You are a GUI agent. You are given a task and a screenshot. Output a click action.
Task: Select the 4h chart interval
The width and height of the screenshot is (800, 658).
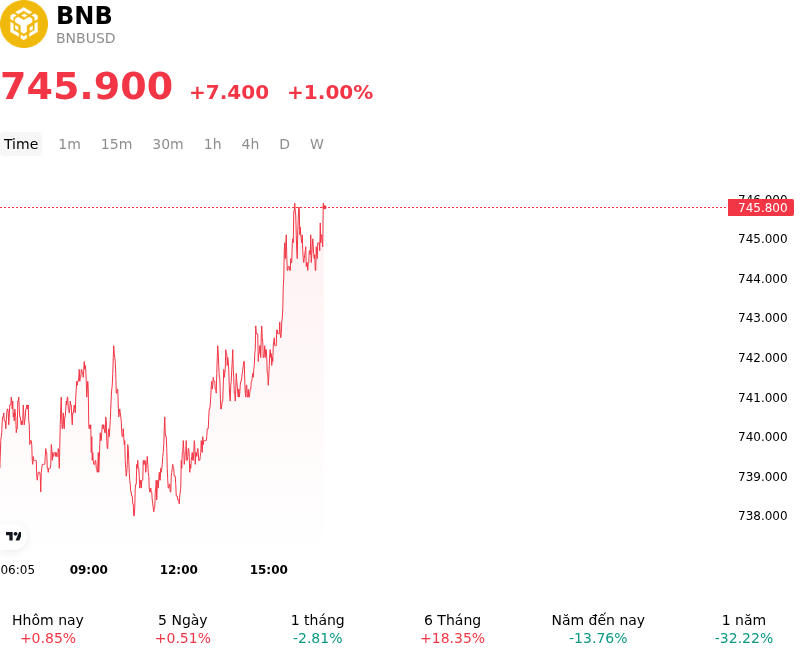coord(250,144)
